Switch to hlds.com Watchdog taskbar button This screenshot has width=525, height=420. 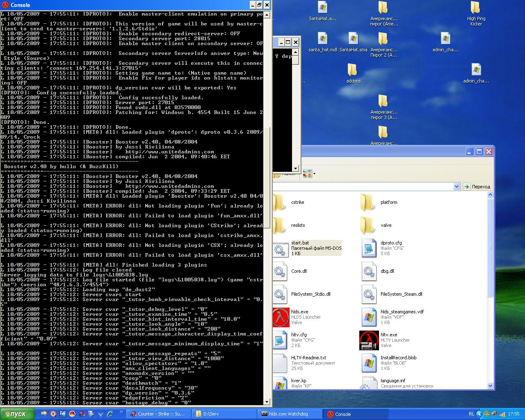(x=290, y=414)
